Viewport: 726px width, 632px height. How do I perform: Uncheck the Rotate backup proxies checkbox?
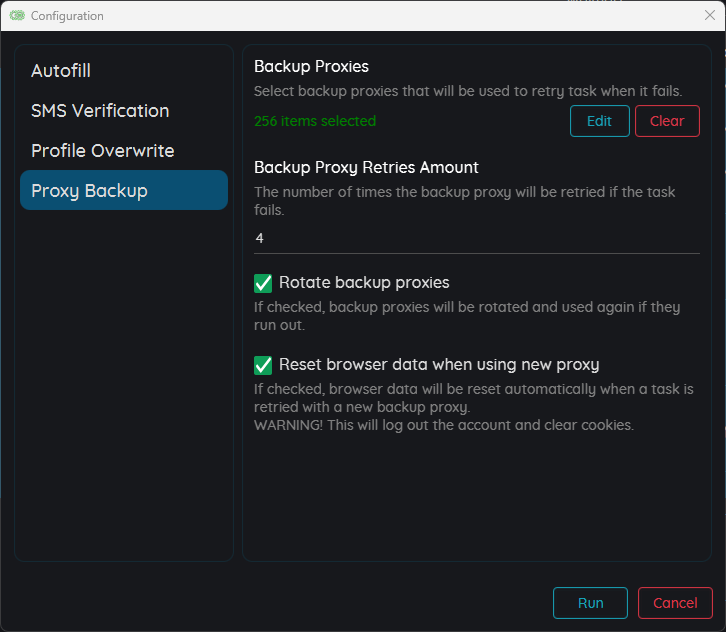[263, 283]
